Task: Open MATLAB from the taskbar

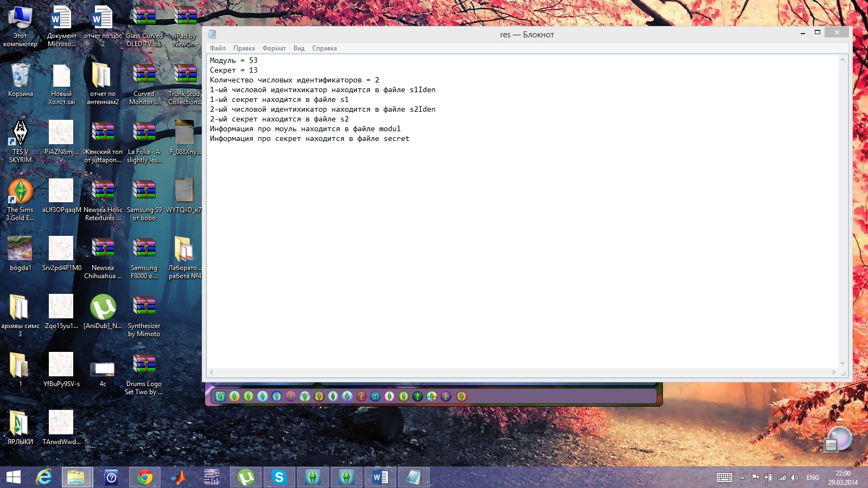Action: tap(178, 477)
